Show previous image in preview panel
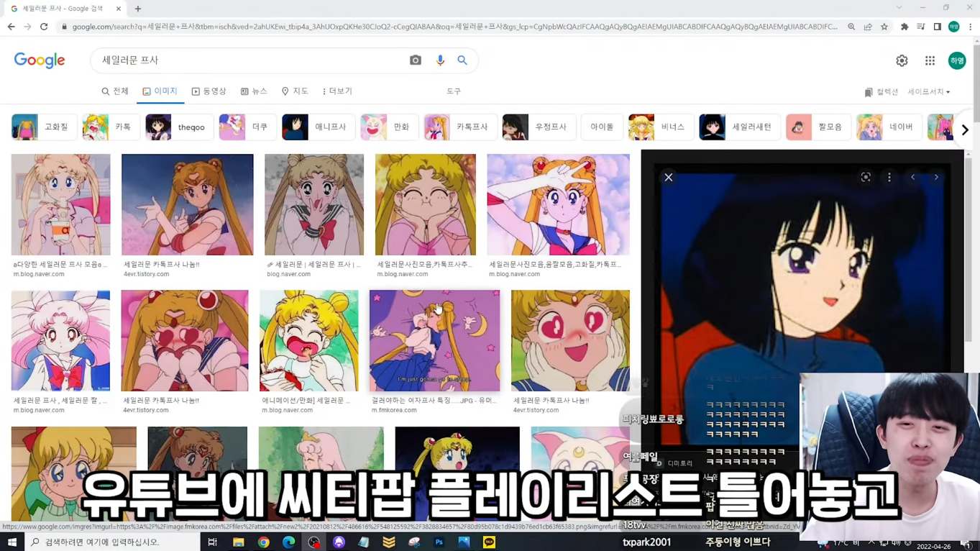Screen dimensions: 980x551 913,177
